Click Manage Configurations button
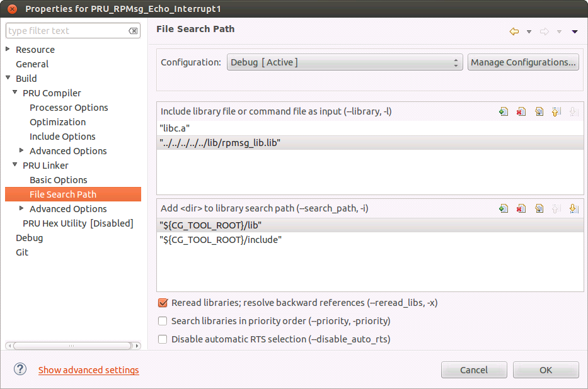Image resolution: width=588 pixels, height=389 pixels. tap(523, 62)
